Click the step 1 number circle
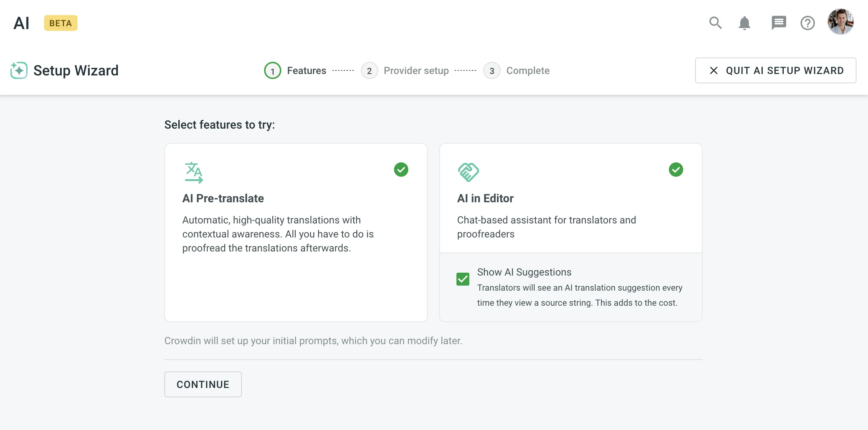Screen dimensions: 868x430 click(x=273, y=70)
